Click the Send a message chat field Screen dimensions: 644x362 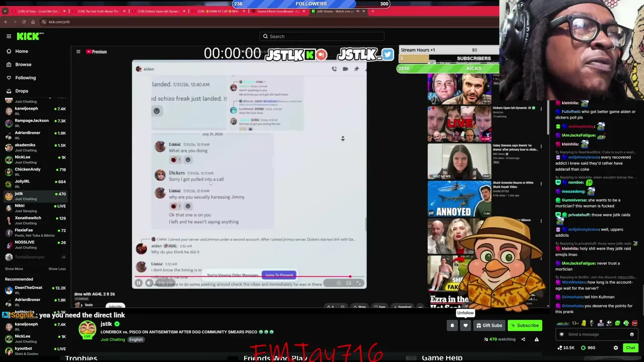pyautogui.click(x=597, y=334)
